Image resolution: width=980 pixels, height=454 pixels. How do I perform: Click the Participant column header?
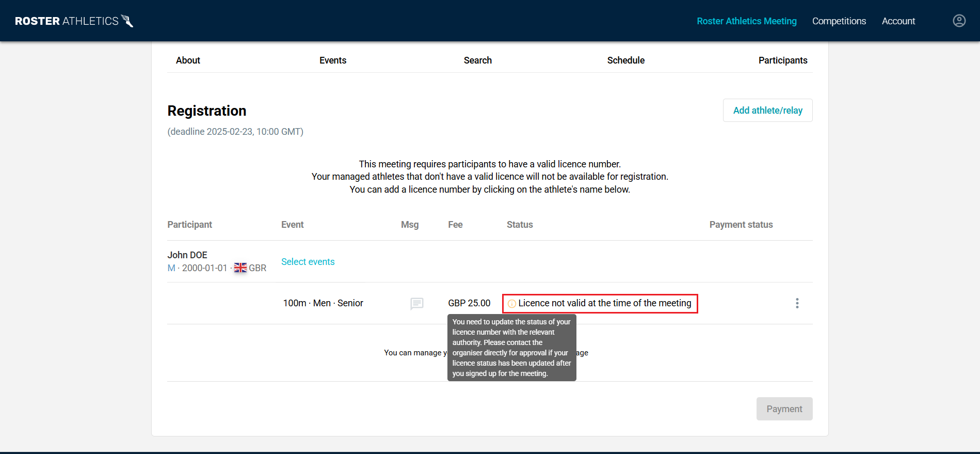(190, 225)
